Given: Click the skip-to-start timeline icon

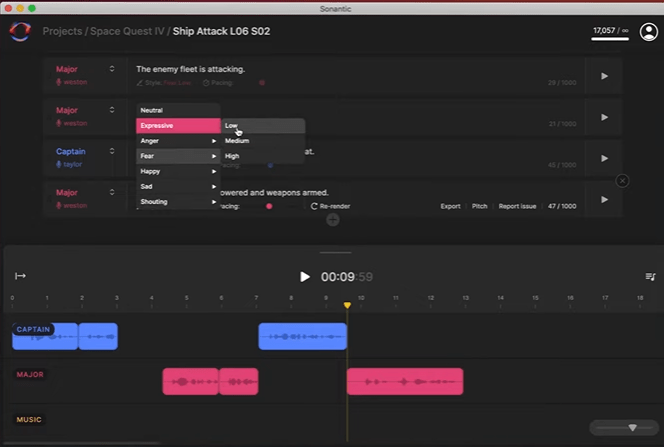Looking at the screenshot, I should [20, 276].
